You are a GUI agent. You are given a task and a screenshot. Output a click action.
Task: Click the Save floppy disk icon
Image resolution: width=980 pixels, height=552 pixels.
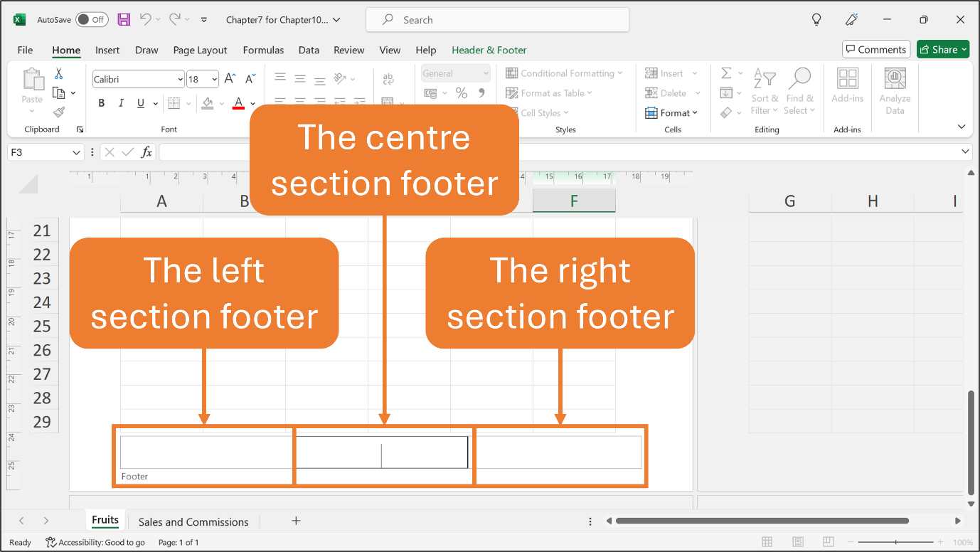coord(124,20)
